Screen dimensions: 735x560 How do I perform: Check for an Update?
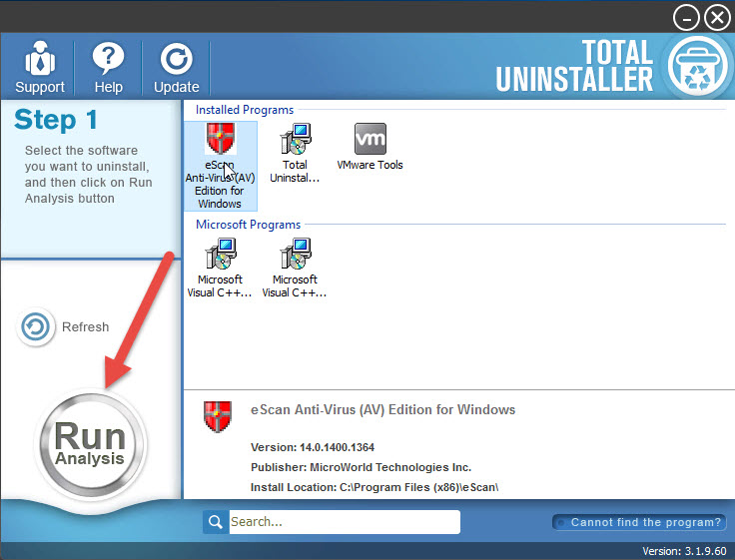click(176, 68)
